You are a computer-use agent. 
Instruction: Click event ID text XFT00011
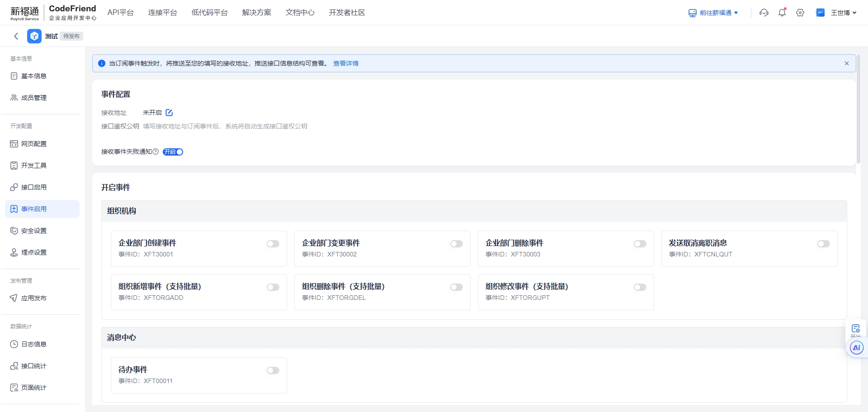158,381
